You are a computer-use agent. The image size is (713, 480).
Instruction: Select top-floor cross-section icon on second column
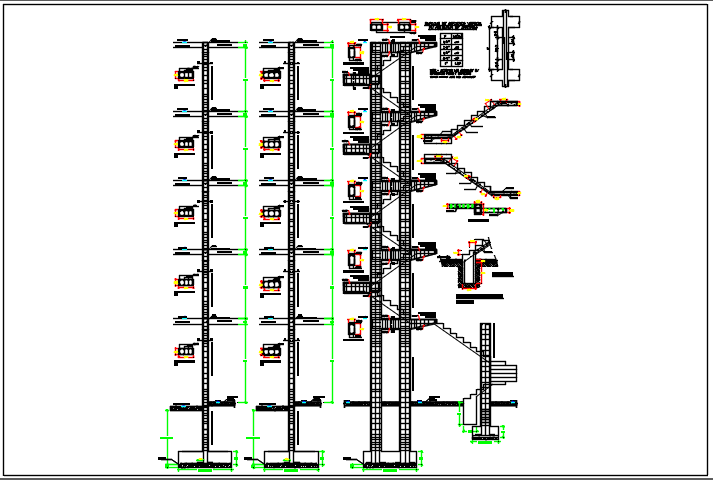tap(270, 75)
